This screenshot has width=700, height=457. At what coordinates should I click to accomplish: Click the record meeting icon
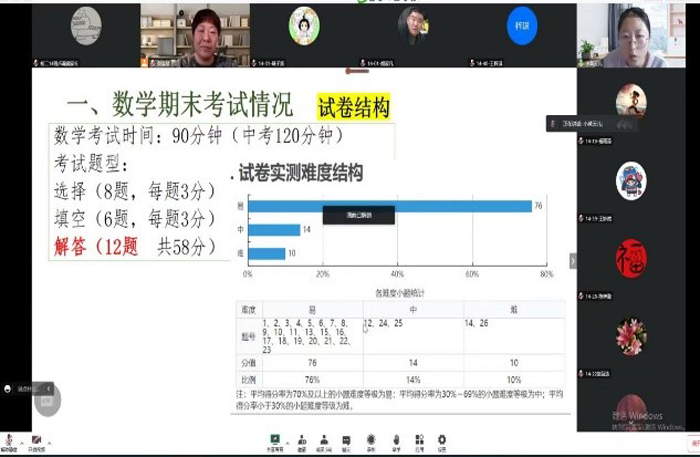[371, 443]
